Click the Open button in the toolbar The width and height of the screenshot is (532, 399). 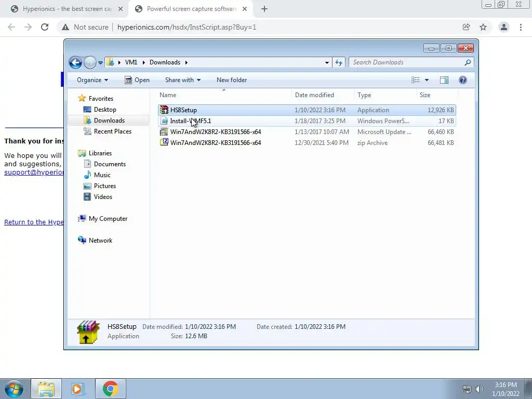tap(137, 80)
